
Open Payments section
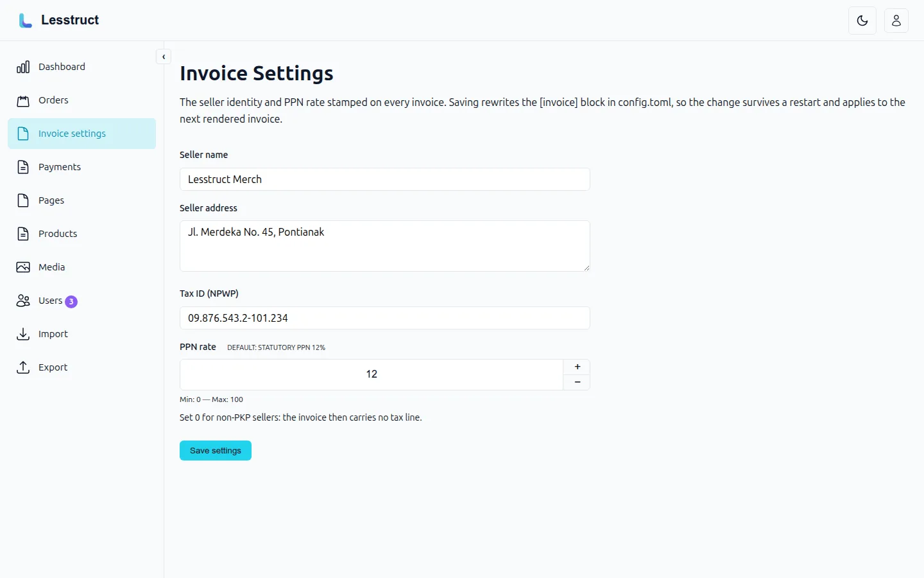[82, 167]
